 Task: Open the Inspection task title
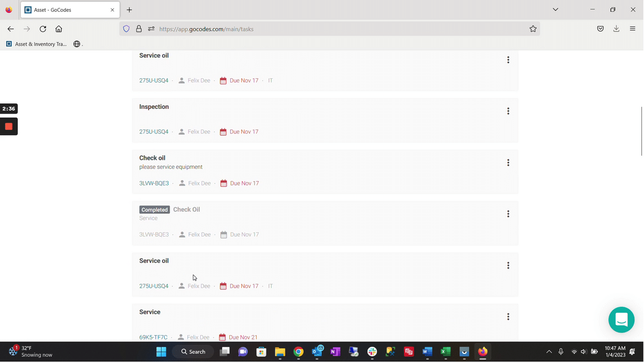[154, 107]
